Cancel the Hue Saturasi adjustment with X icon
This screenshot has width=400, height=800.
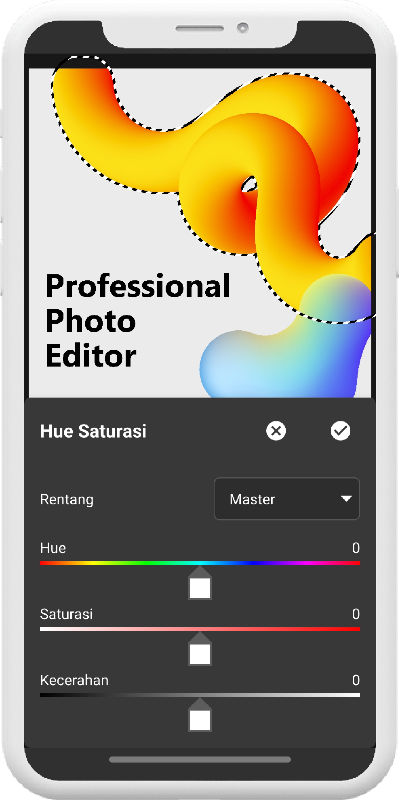click(x=276, y=431)
